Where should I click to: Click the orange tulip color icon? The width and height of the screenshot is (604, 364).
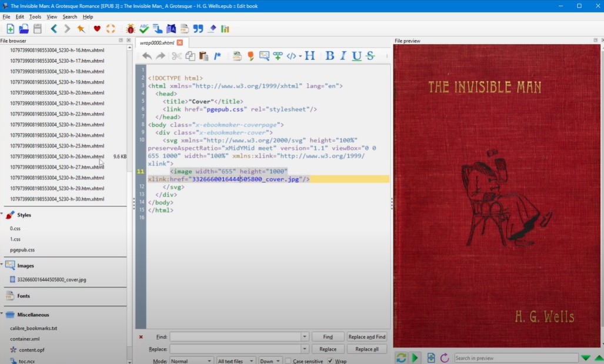coord(251,56)
